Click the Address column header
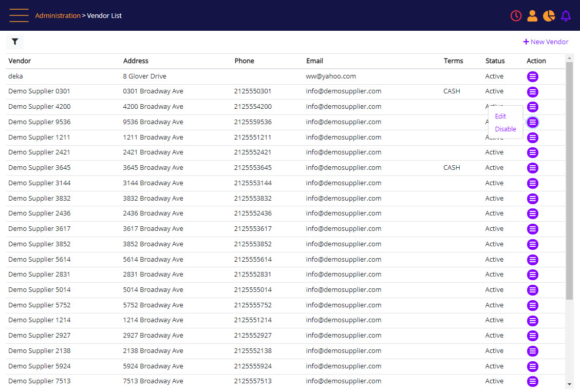 pyautogui.click(x=136, y=61)
